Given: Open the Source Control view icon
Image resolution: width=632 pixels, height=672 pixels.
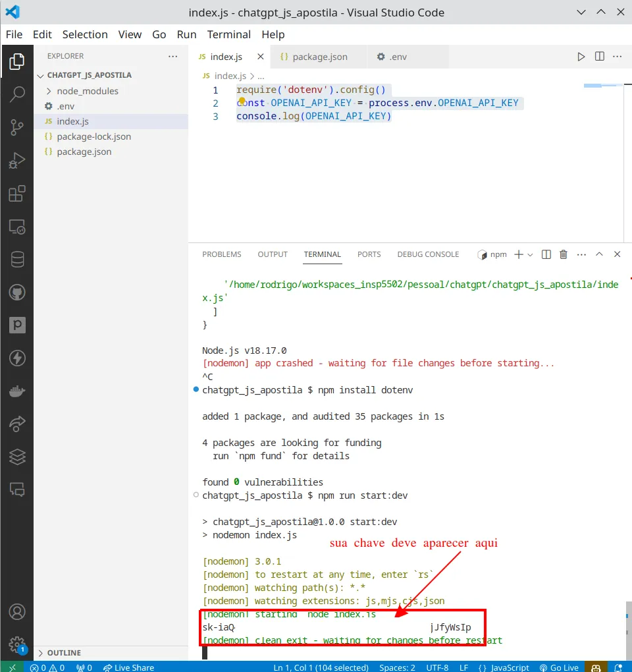Looking at the screenshot, I should [16, 127].
